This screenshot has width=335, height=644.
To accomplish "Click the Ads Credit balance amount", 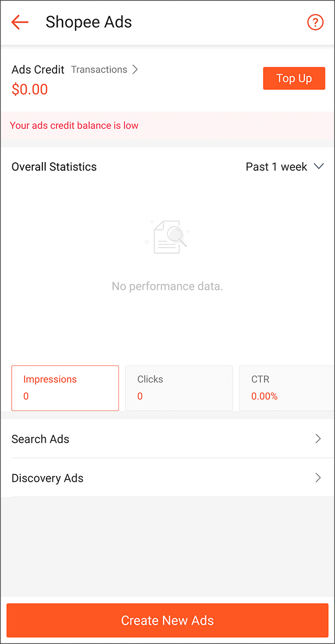I will [30, 89].
